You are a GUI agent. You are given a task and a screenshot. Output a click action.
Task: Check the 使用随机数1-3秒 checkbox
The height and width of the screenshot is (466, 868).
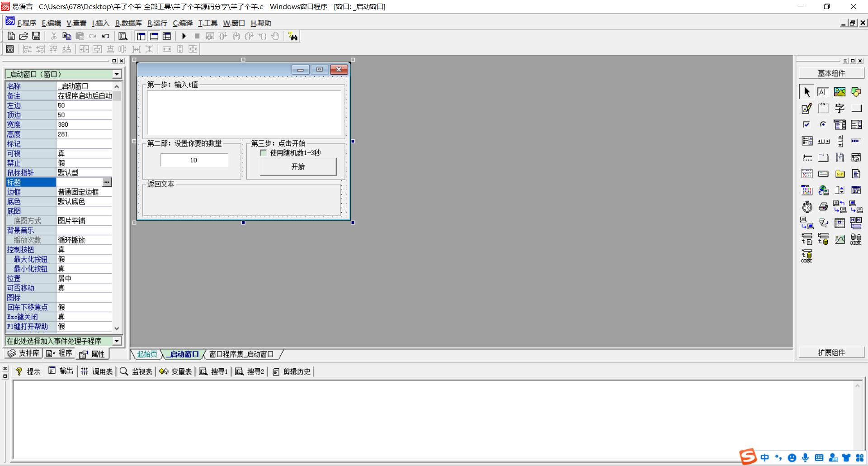click(x=263, y=153)
